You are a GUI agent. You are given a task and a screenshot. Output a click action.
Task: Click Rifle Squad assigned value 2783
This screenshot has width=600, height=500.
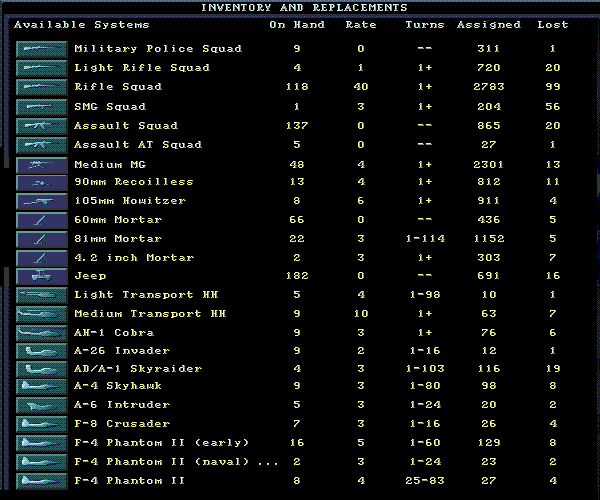pos(489,87)
